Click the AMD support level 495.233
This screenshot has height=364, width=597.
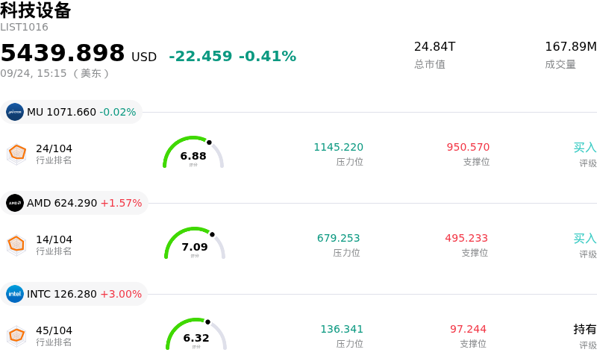pos(466,238)
